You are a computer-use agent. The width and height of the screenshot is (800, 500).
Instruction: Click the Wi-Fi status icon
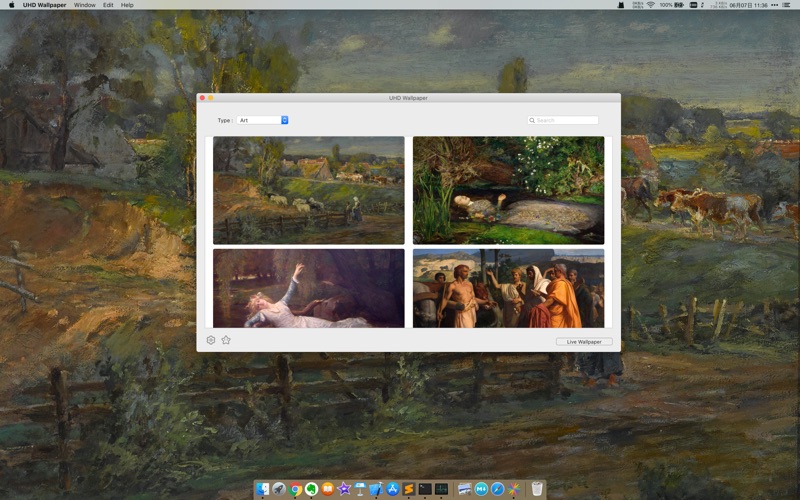(x=650, y=5)
